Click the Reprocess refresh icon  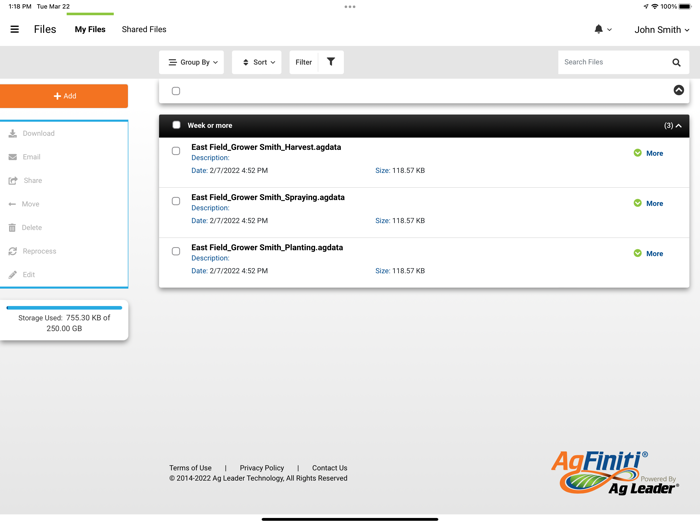click(x=12, y=251)
